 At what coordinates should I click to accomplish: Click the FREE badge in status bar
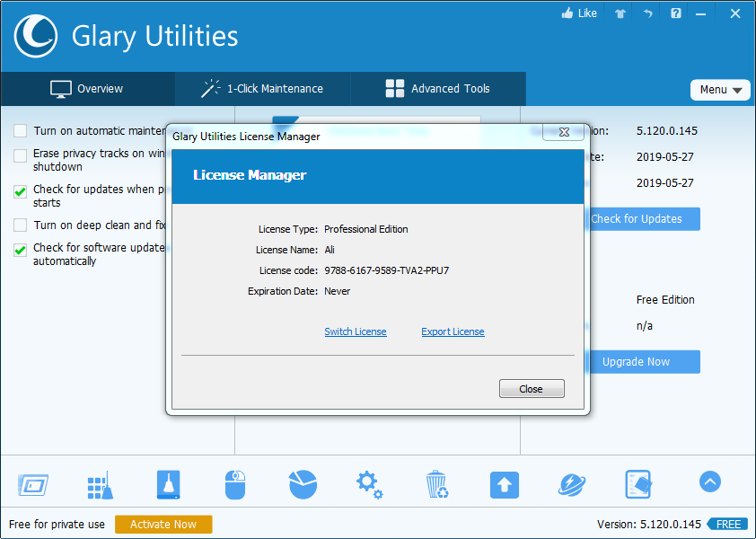(727, 524)
